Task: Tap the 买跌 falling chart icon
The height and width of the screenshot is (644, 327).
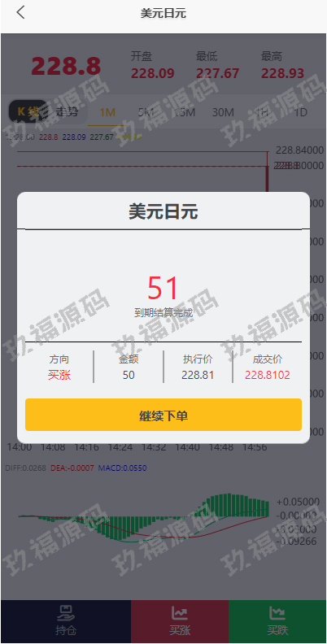Action: 277,613
